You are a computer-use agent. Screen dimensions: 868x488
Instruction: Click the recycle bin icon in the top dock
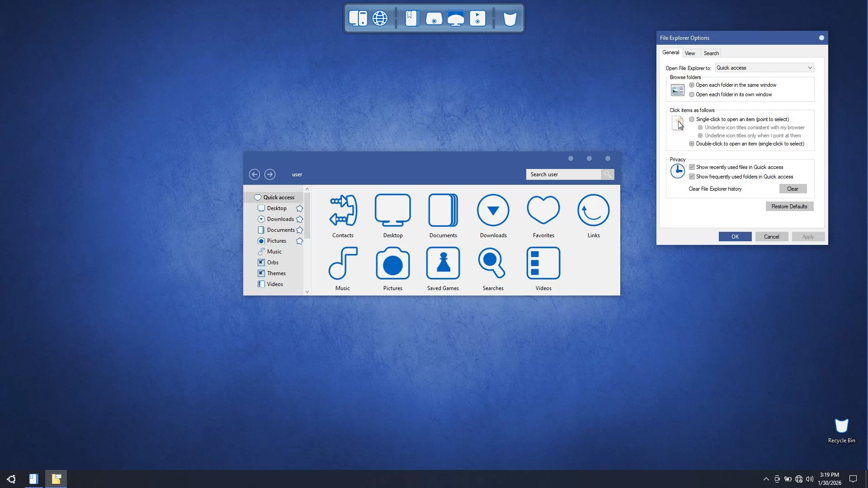pyautogui.click(x=510, y=19)
